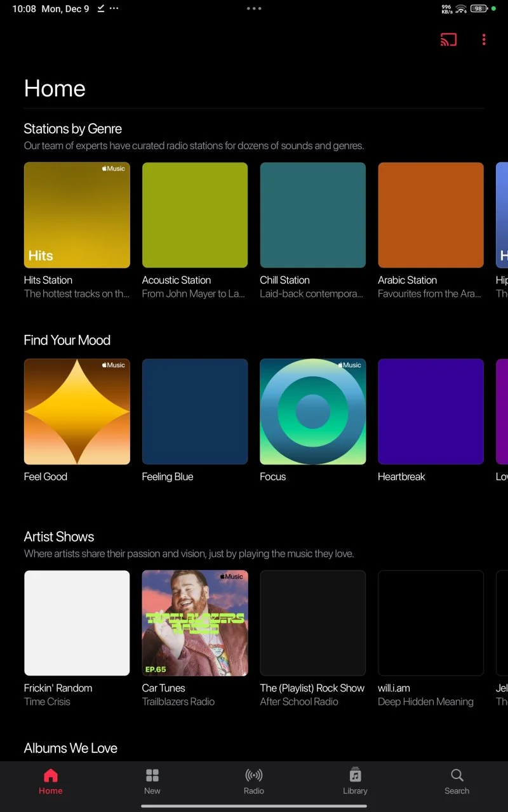
Task: Tap the Cast icon
Action: [x=448, y=40]
